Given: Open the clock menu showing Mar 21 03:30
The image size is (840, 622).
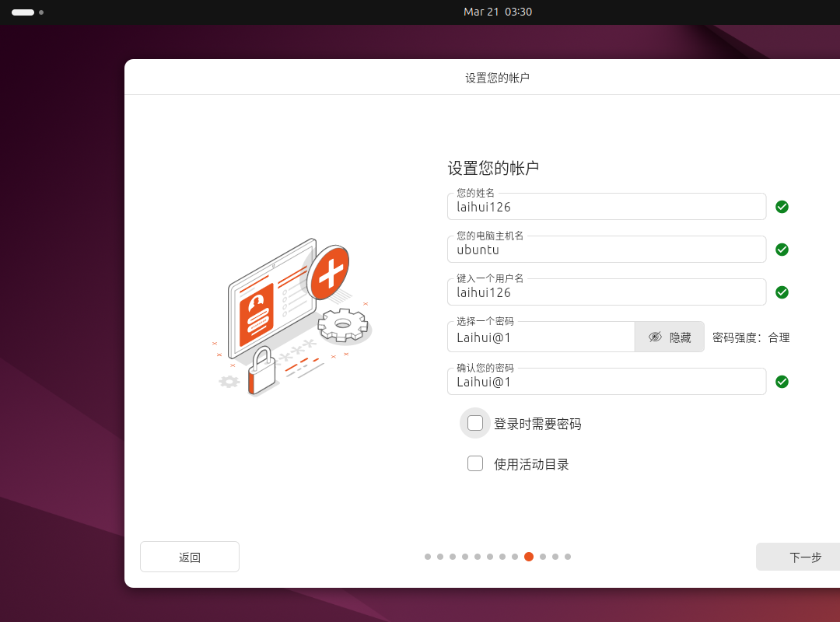Looking at the screenshot, I should coord(498,12).
